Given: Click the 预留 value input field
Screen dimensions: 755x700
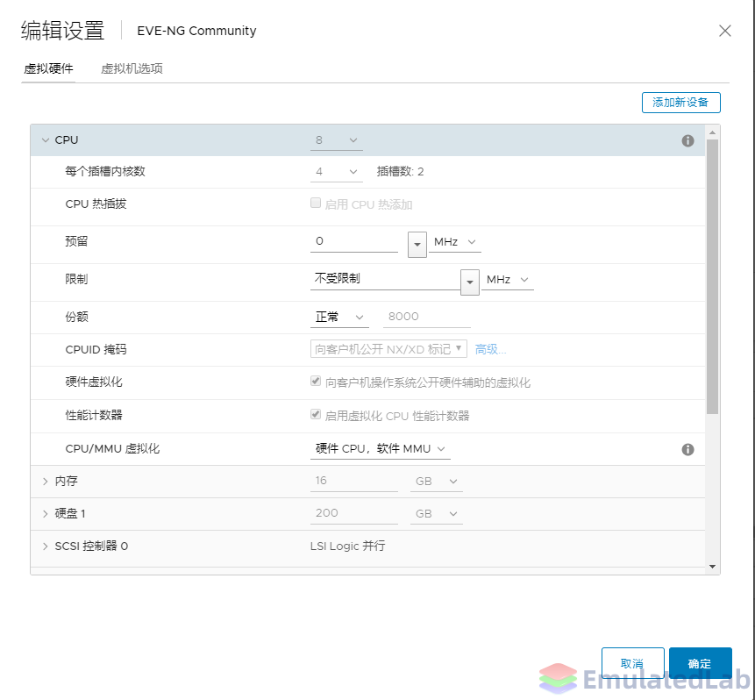Looking at the screenshot, I should pyautogui.click(x=354, y=242).
